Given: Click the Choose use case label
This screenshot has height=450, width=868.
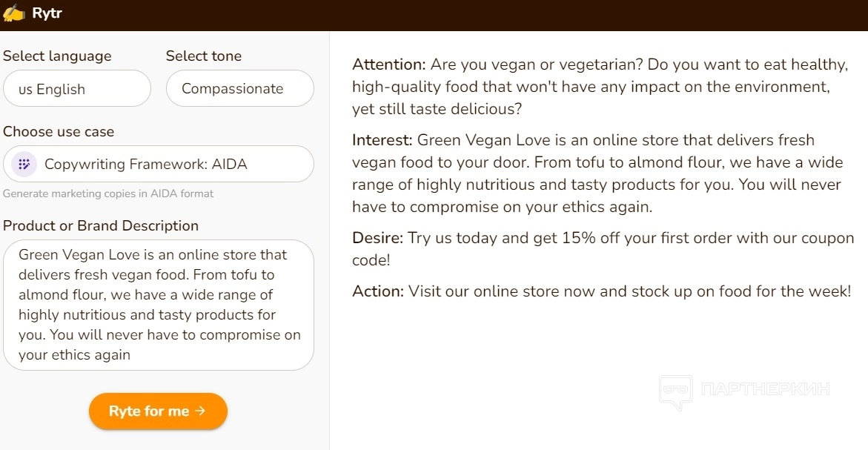Looking at the screenshot, I should click(x=59, y=132).
